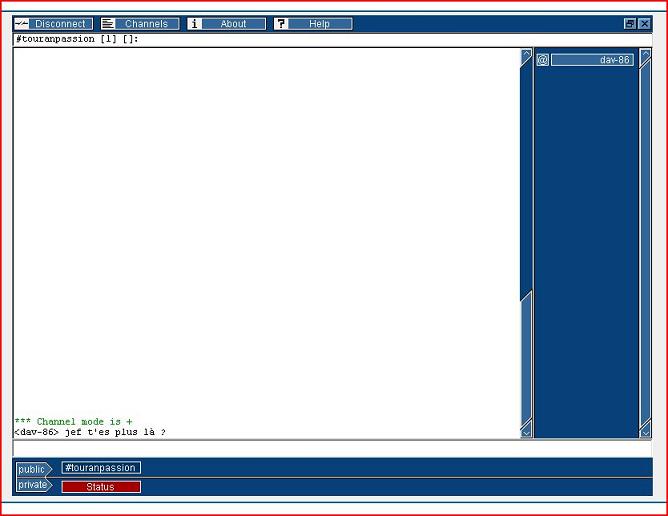Select user dav-86 in nick list
This screenshot has width=668, height=516.
point(592,60)
